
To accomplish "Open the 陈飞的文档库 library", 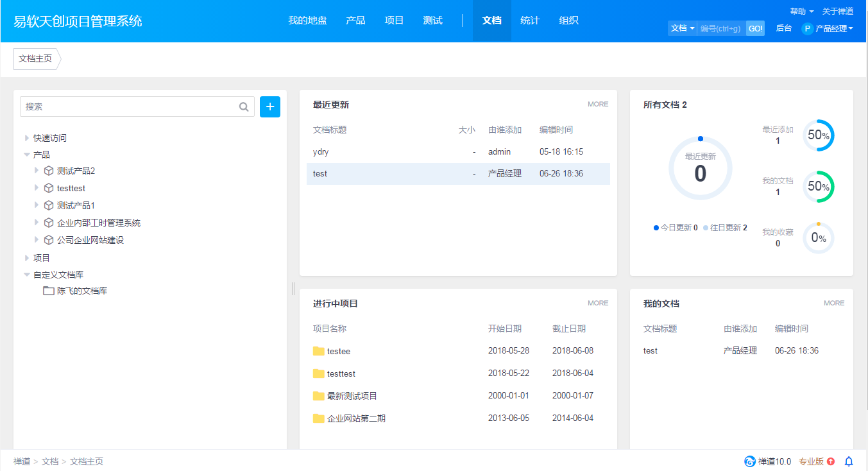I will pyautogui.click(x=82, y=291).
